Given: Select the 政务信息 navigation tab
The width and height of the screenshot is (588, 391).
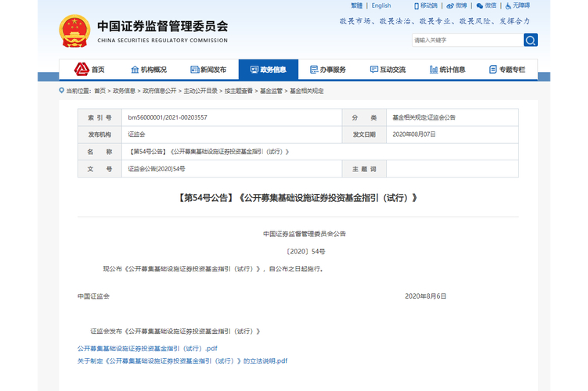Looking at the screenshot, I should coord(269,70).
